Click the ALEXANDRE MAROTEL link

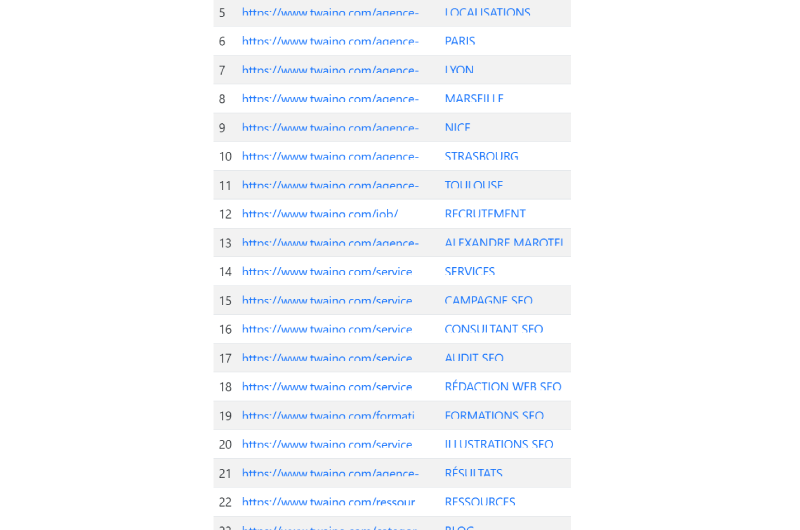[504, 243]
